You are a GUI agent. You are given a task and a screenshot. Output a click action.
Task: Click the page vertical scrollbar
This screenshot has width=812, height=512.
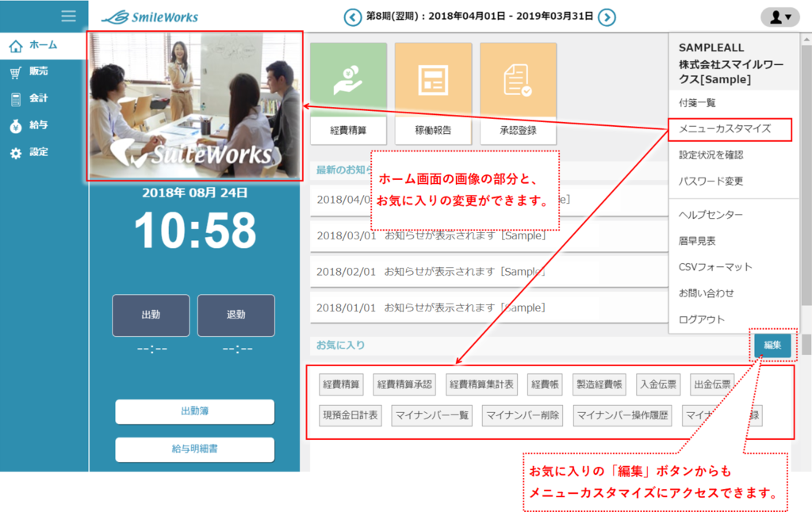(806, 176)
